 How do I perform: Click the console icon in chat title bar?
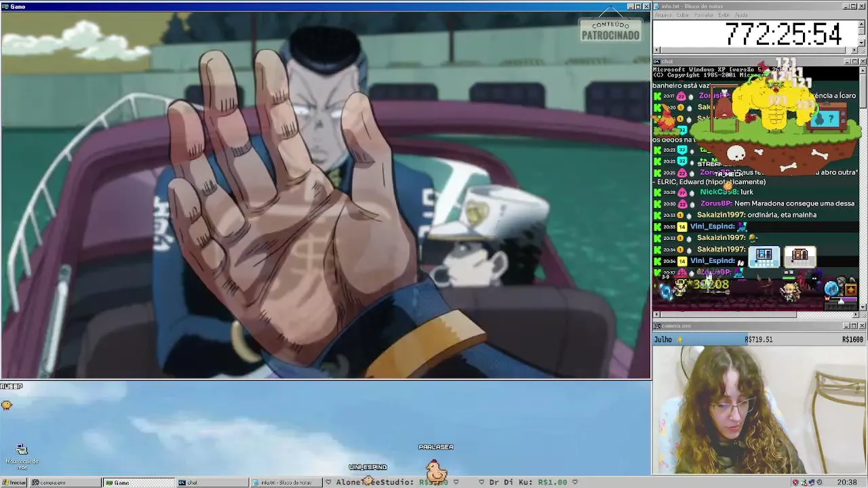click(657, 62)
